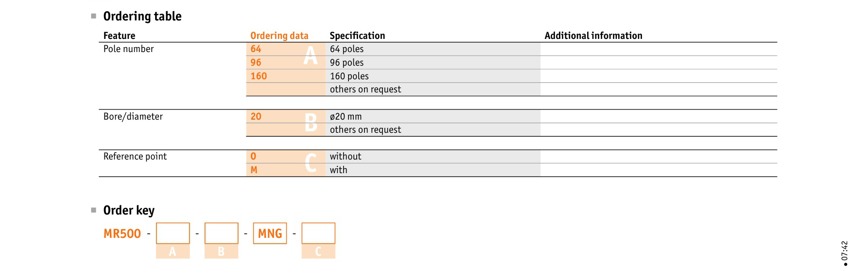
Task: Choose ordering code 96 for pole number
Action: pyautogui.click(x=256, y=62)
